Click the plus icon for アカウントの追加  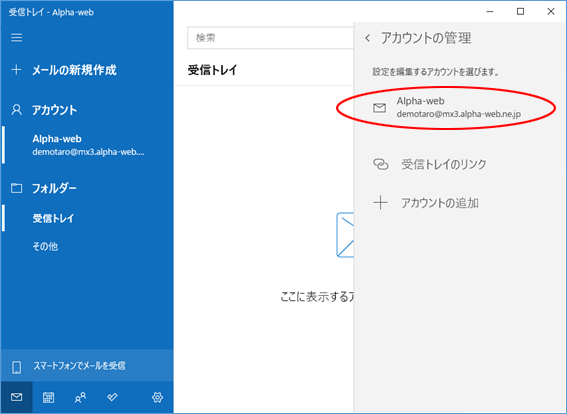click(x=380, y=203)
